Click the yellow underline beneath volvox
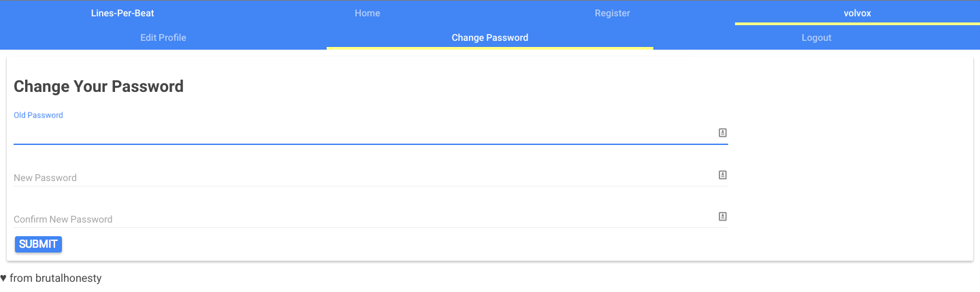This screenshot has width=980, height=292. 857,24
